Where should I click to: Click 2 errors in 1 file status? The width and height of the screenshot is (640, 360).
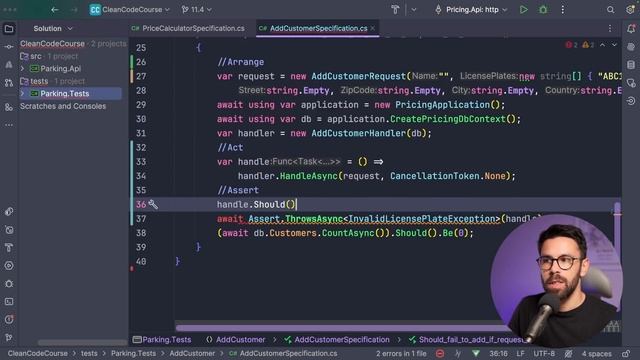[x=401, y=353]
